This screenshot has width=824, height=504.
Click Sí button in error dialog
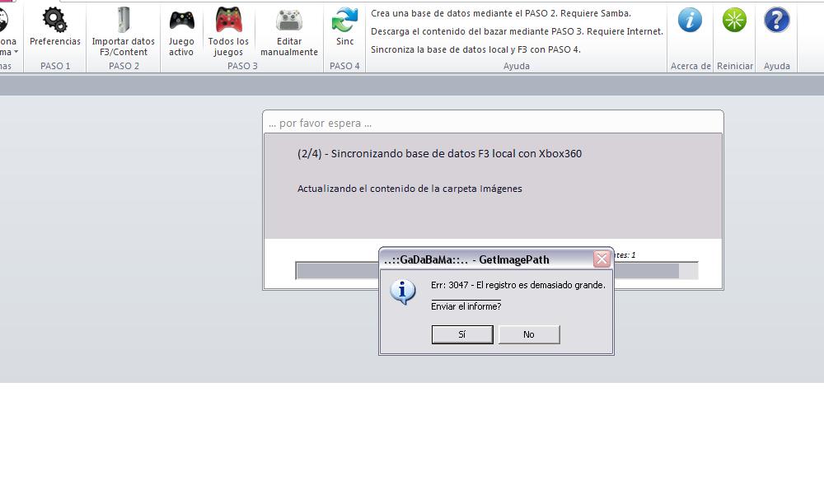(462, 334)
